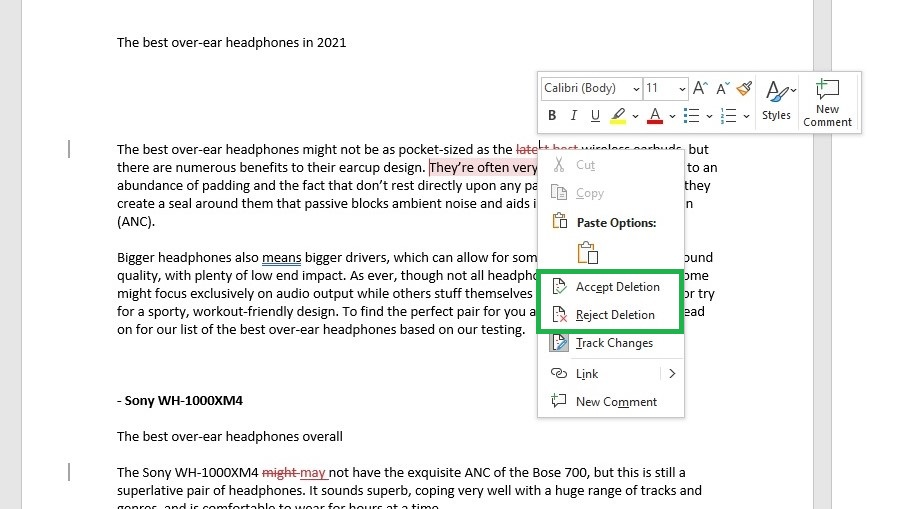The height and width of the screenshot is (509, 904).
Task: Expand the Numbering dropdown arrow
Action: (746, 116)
